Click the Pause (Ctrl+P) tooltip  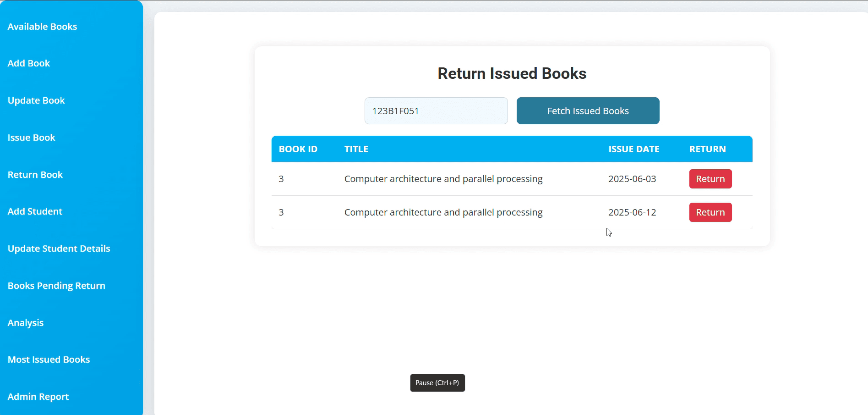coord(437,383)
